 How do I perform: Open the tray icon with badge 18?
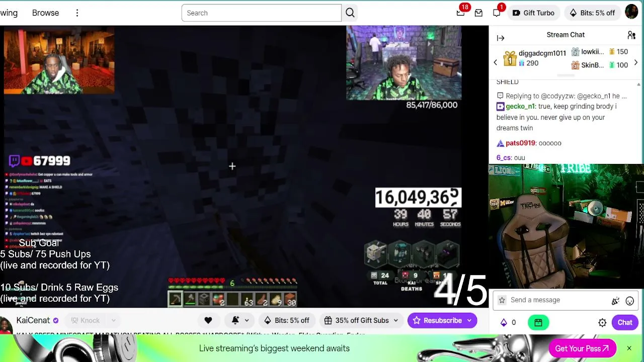pos(460,13)
